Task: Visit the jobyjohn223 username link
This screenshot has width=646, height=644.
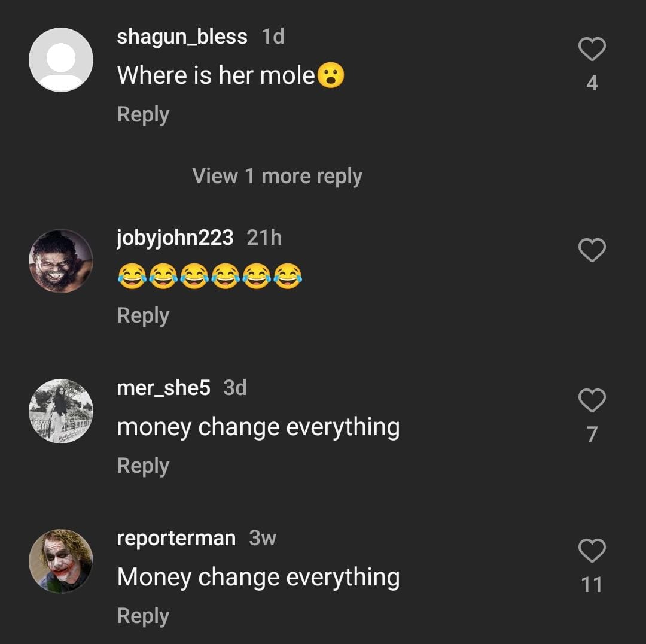Action: pyautogui.click(x=175, y=238)
